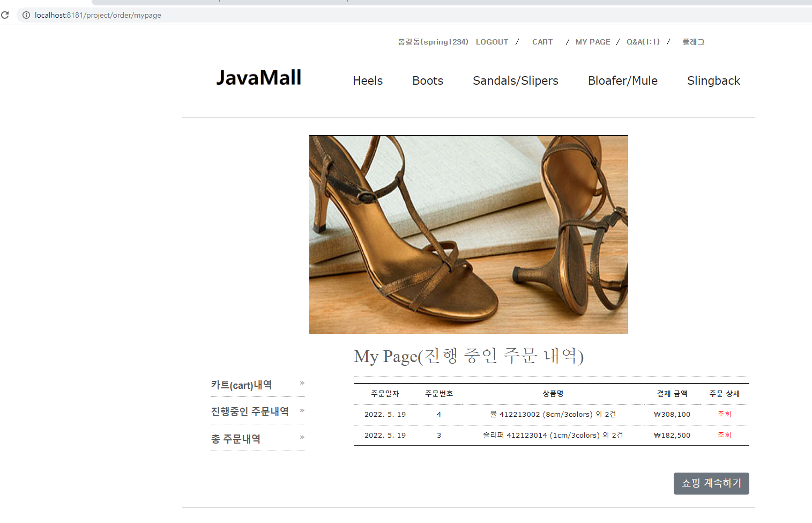Image resolution: width=812 pixels, height=523 pixels.
Task: View details via 조회 for order number 4
Action: click(725, 414)
